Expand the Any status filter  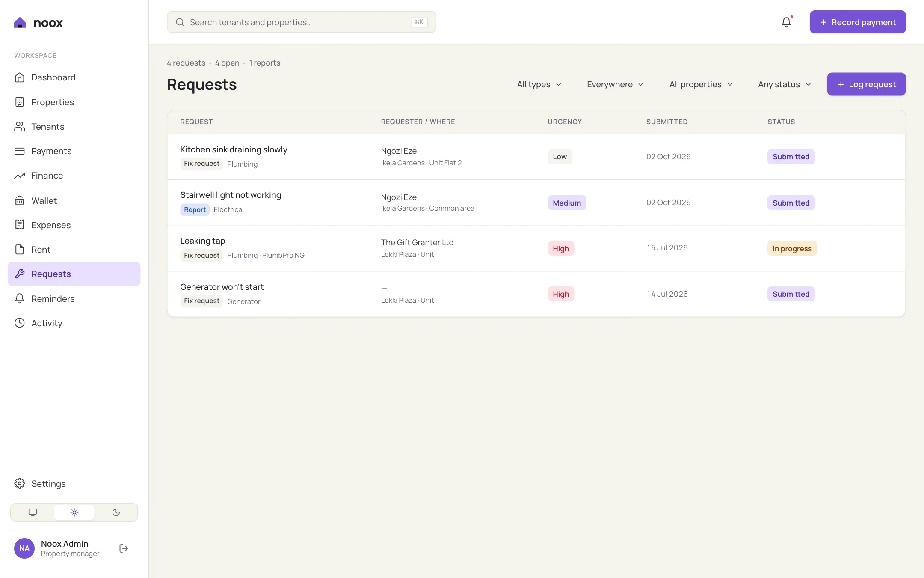(785, 84)
